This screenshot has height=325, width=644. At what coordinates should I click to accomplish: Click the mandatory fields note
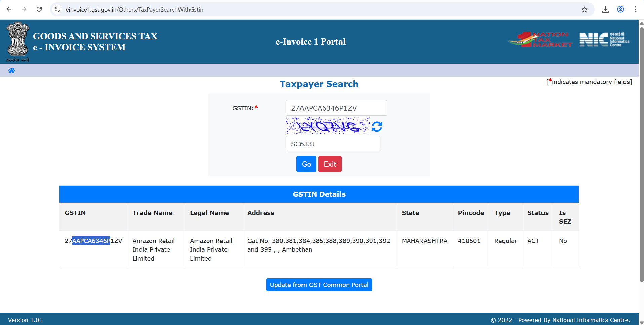pos(589,82)
